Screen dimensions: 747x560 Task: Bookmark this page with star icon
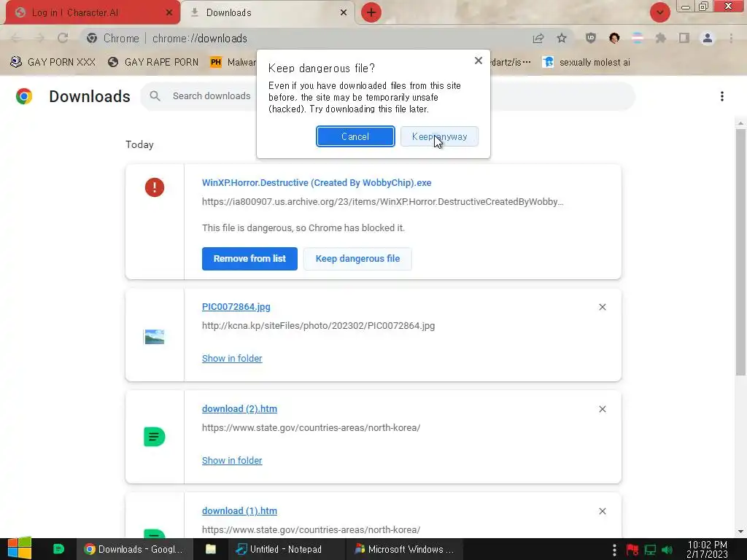(x=562, y=38)
